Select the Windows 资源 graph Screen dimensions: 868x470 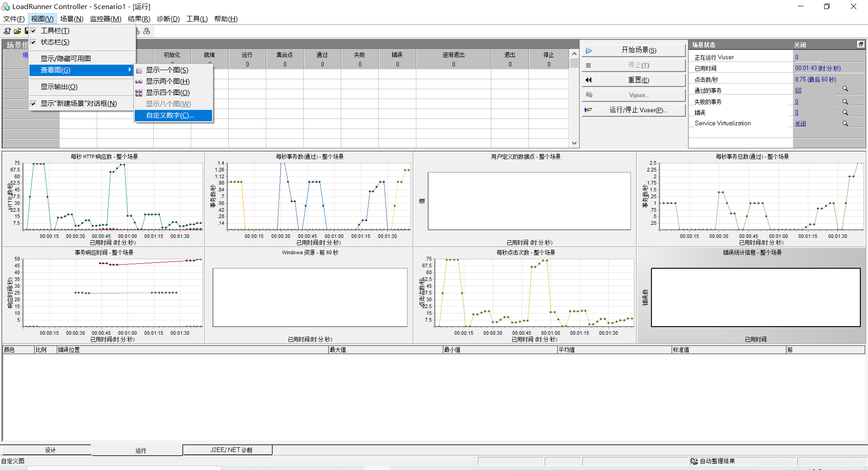tap(309, 295)
